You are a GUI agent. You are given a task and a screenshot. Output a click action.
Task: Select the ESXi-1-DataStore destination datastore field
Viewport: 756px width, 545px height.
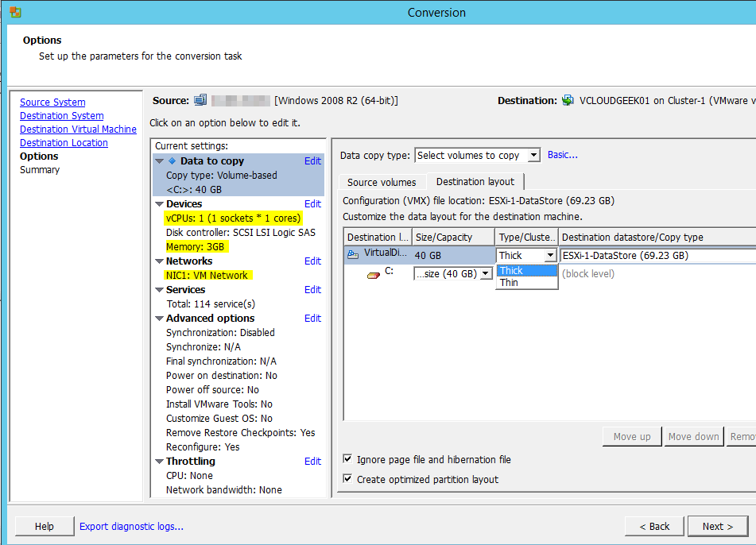pos(657,255)
